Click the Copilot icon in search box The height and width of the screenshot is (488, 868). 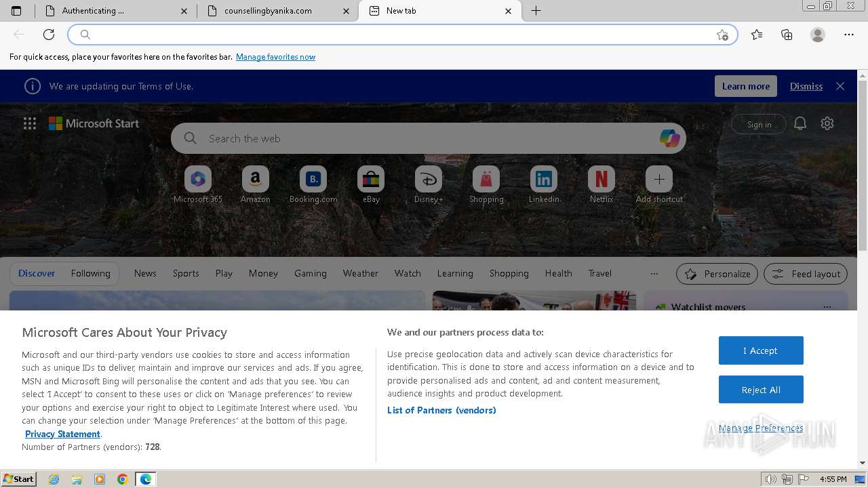[669, 138]
